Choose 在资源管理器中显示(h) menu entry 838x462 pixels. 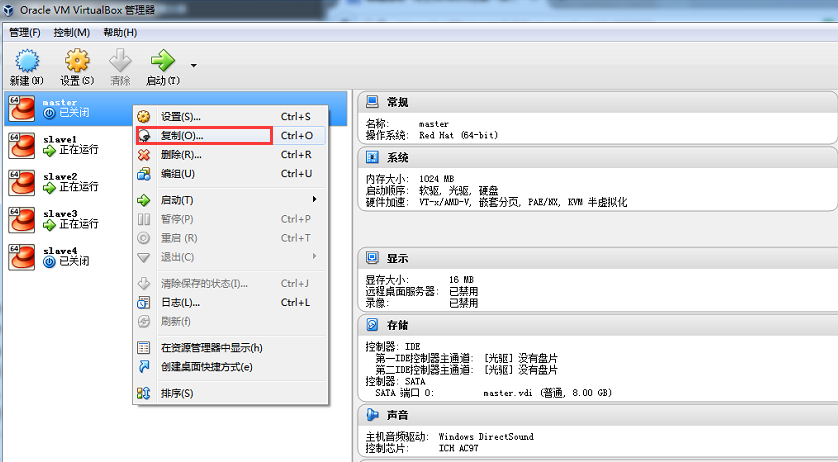click(x=231, y=348)
